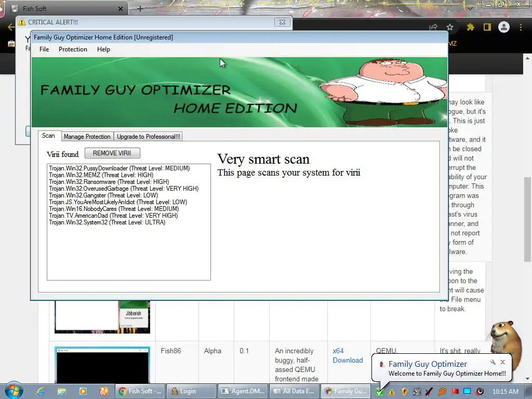Switch to the Scan tab
Viewport: 532px width, 399px height.
pyautogui.click(x=48, y=136)
